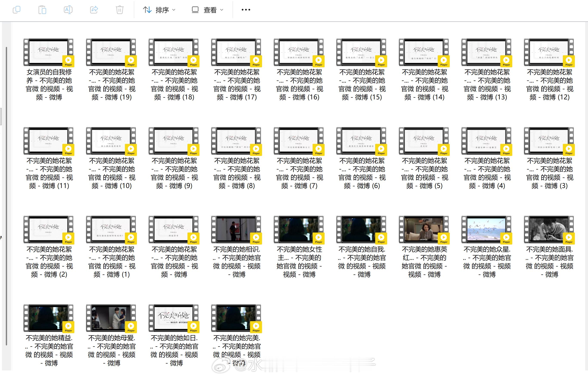Click the Delete trash can icon
Image resolution: width=588 pixels, height=379 pixels.
[120, 10]
